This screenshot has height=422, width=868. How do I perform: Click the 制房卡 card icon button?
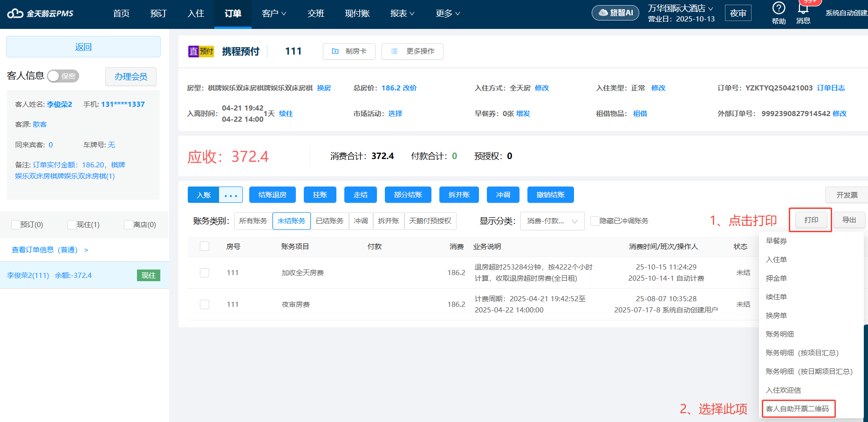349,51
